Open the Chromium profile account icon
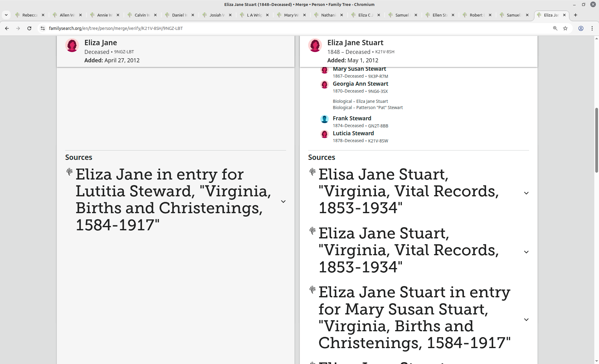Viewport: 599px width, 364px height. click(581, 28)
